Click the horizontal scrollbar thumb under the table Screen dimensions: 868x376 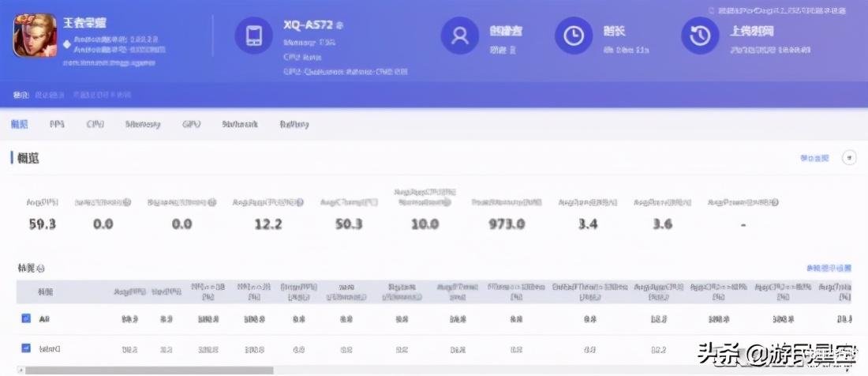[149, 370]
